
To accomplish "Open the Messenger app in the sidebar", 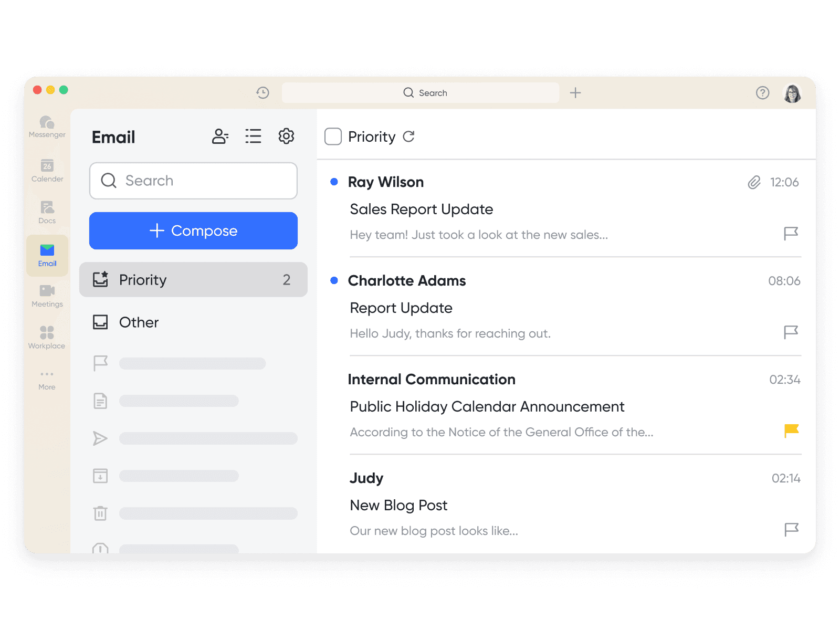I will pyautogui.click(x=47, y=125).
